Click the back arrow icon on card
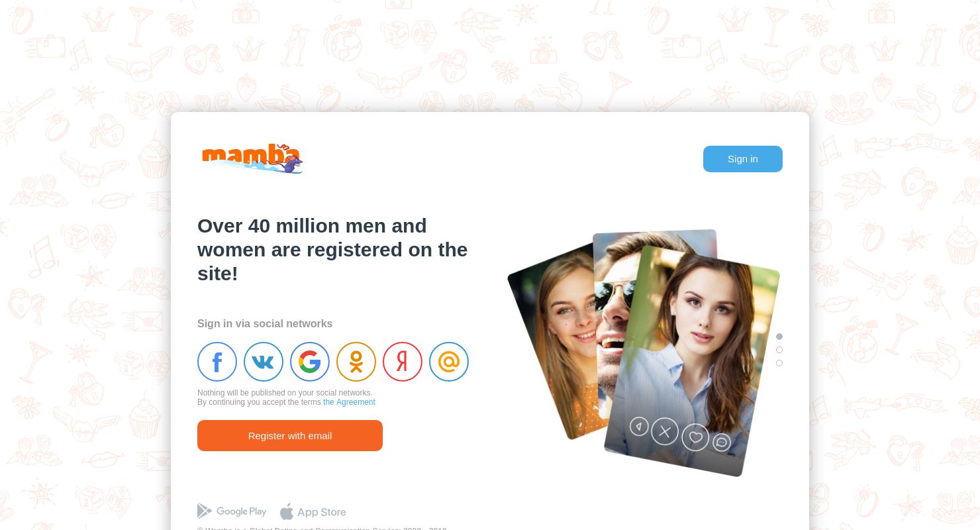This screenshot has width=980, height=530. [x=639, y=426]
